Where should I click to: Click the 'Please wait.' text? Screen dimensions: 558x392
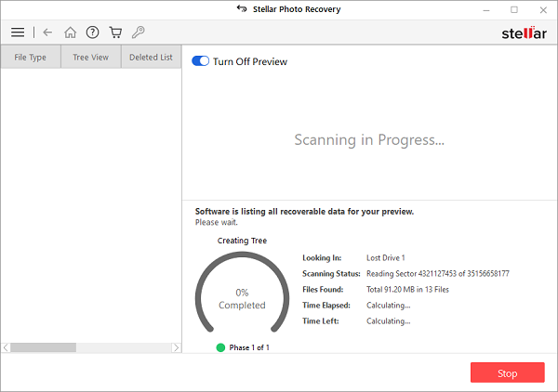point(217,223)
